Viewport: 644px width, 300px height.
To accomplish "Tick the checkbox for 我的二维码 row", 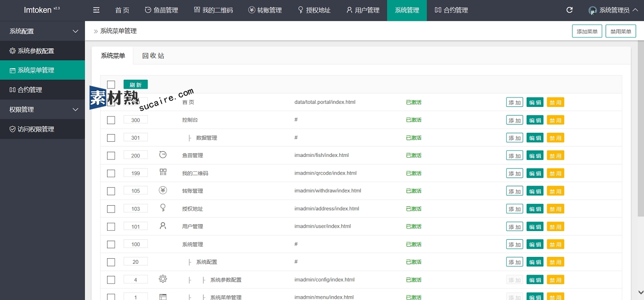I will coord(111,173).
